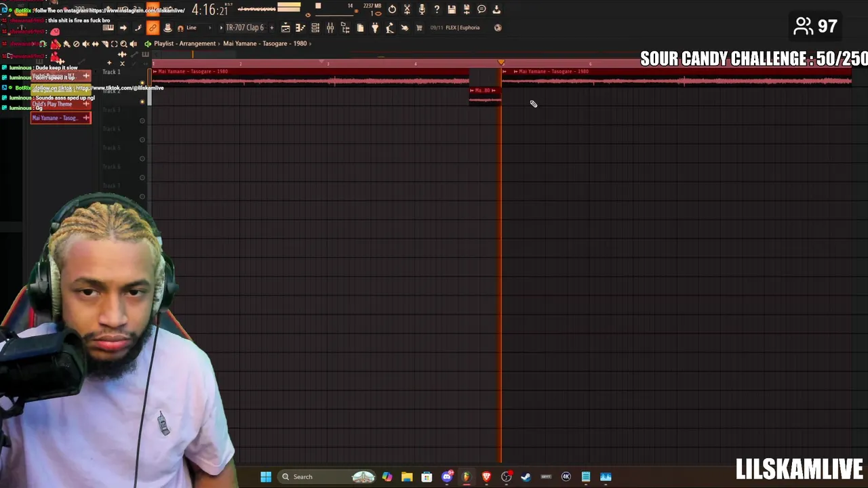Open help with question mark icon
Viewport: 868px width, 488px height.
coord(437,9)
